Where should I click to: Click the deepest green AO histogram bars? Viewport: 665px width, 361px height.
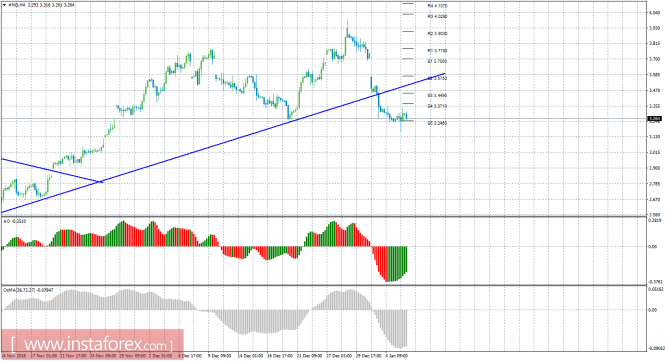tap(397, 264)
